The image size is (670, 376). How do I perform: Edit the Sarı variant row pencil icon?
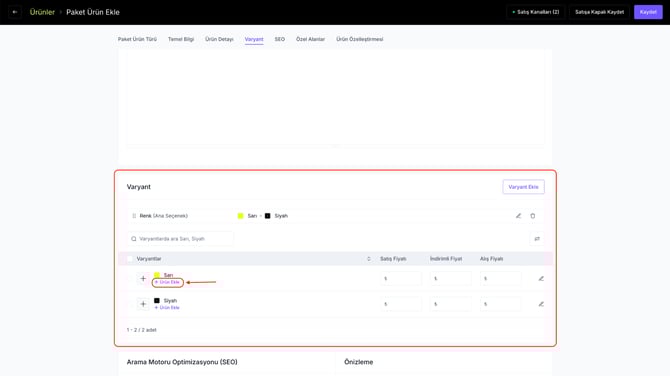(541, 279)
